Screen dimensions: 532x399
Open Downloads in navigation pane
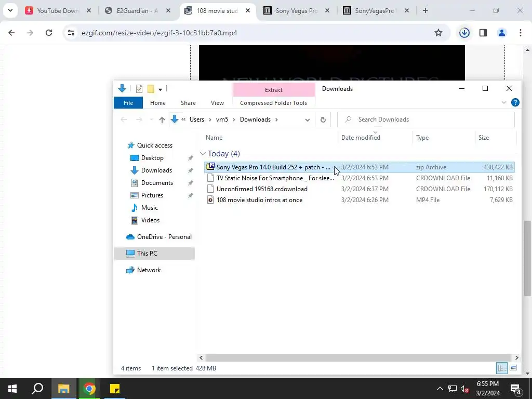pos(156,170)
